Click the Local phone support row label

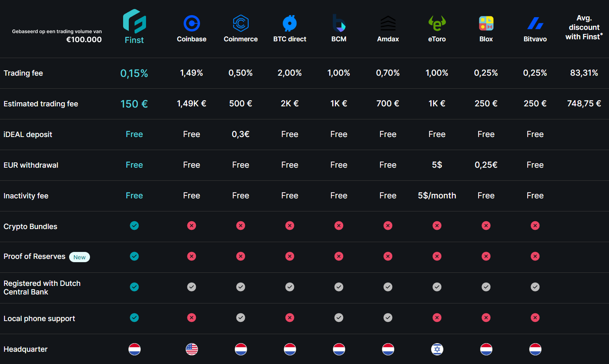[x=39, y=319]
